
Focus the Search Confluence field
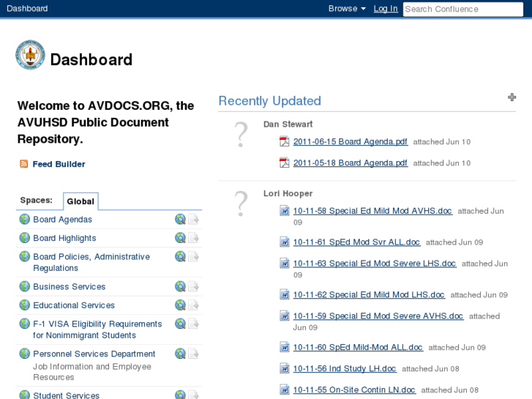pyautogui.click(x=462, y=10)
